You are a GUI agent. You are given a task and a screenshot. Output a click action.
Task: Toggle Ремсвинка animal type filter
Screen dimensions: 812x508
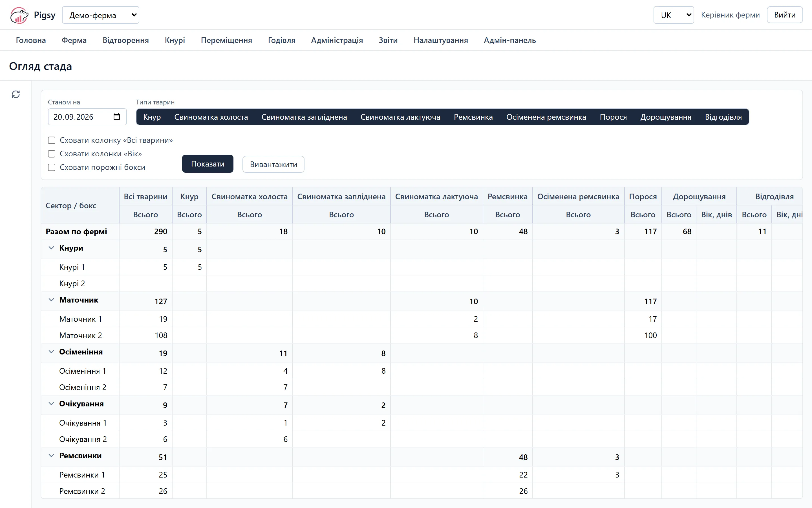coord(473,117)
